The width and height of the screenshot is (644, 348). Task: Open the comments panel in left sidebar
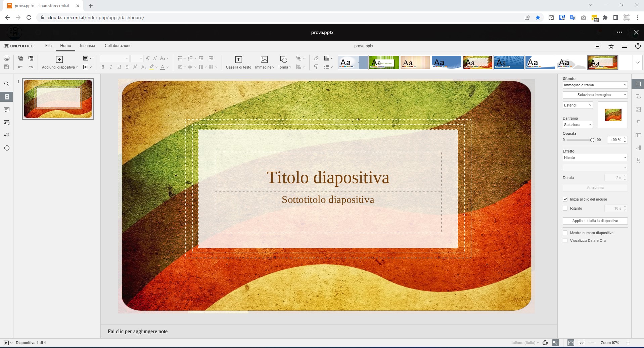click(6, 110)
